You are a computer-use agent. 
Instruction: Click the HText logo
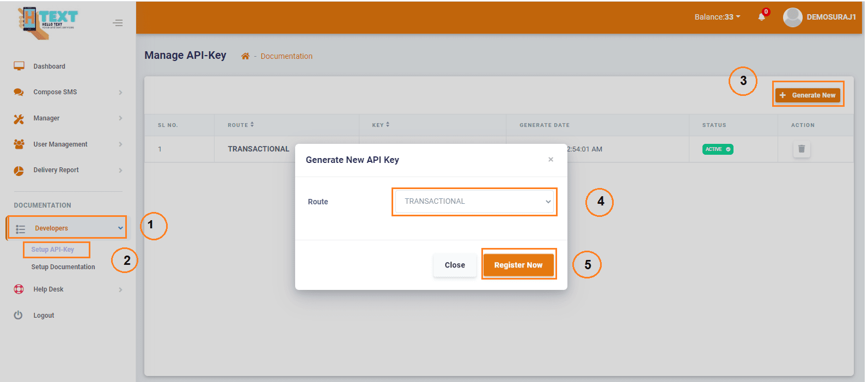48,22
